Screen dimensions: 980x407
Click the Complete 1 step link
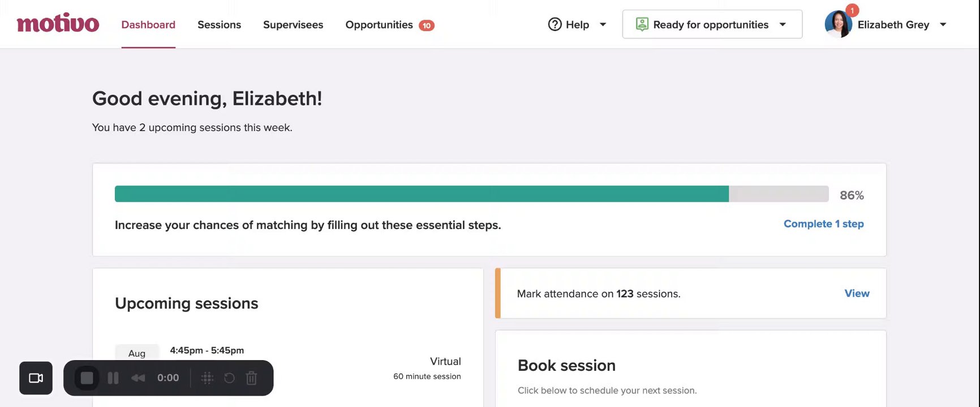(823, 224)
